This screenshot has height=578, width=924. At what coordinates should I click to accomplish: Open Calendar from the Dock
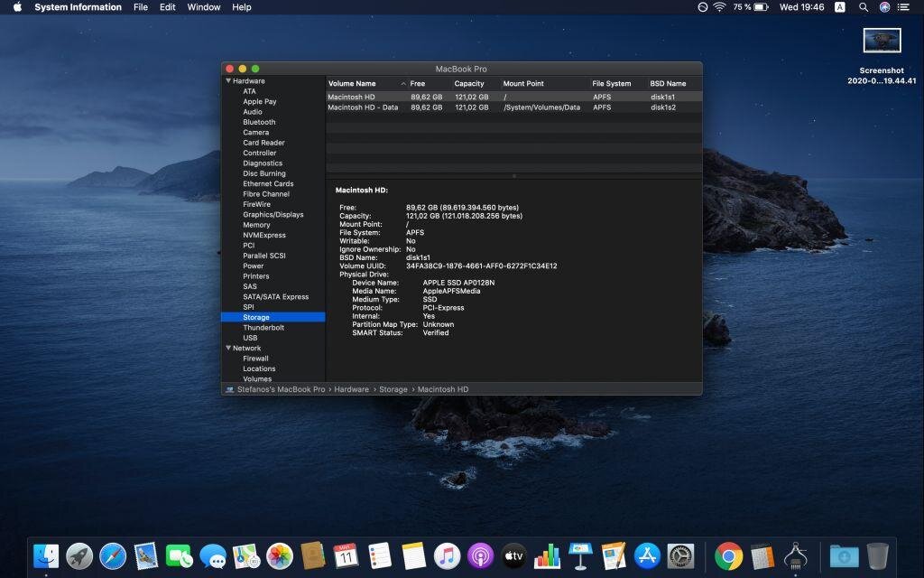[346, 555]
